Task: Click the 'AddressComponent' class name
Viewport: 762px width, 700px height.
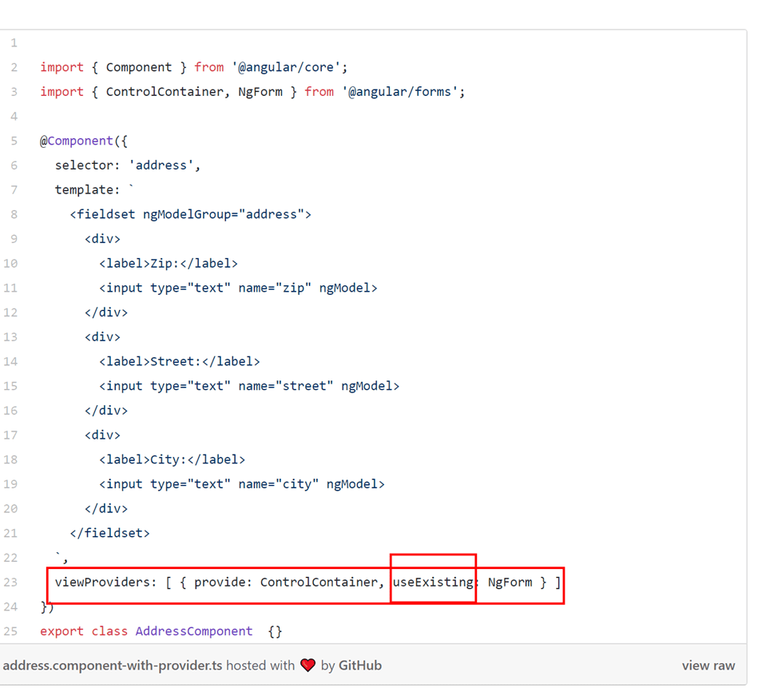Action: [x=194, y=631]
